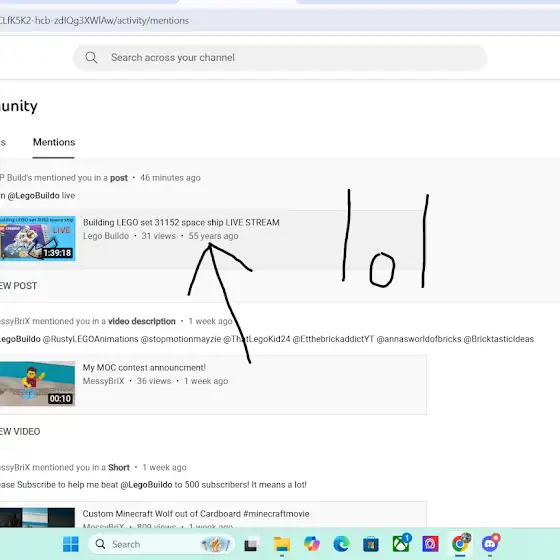Click the @BricktasticIdeas handle
This screenshot has width=560, height=560.
499,339
